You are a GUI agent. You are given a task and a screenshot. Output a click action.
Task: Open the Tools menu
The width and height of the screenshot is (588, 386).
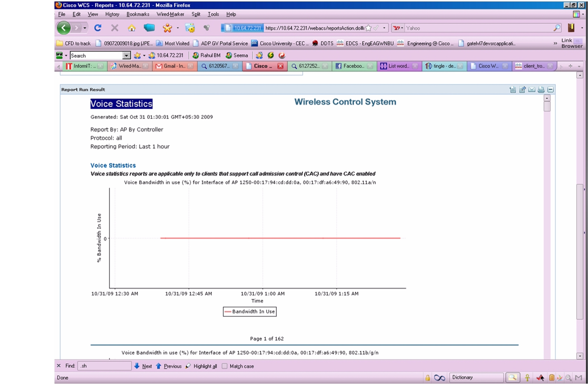(x=213, y=14)
